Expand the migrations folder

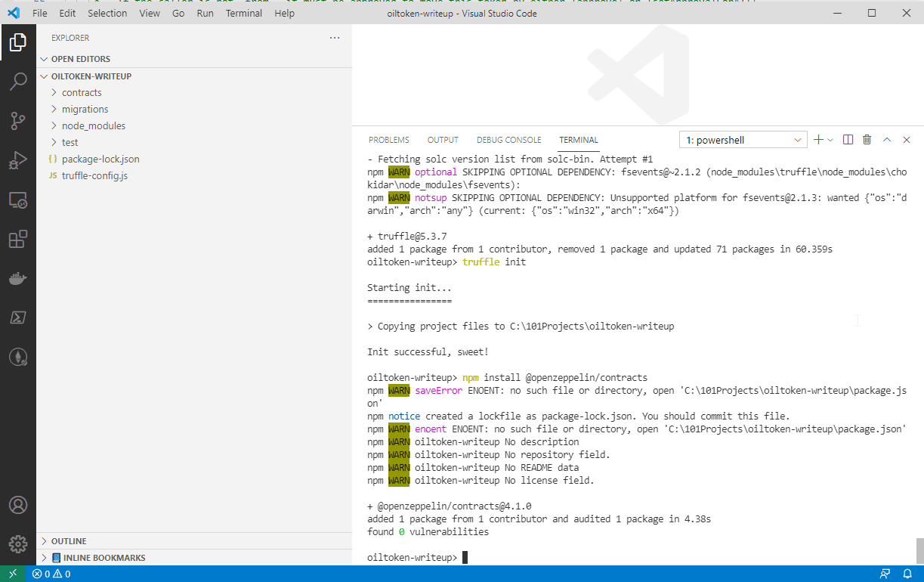193,109
